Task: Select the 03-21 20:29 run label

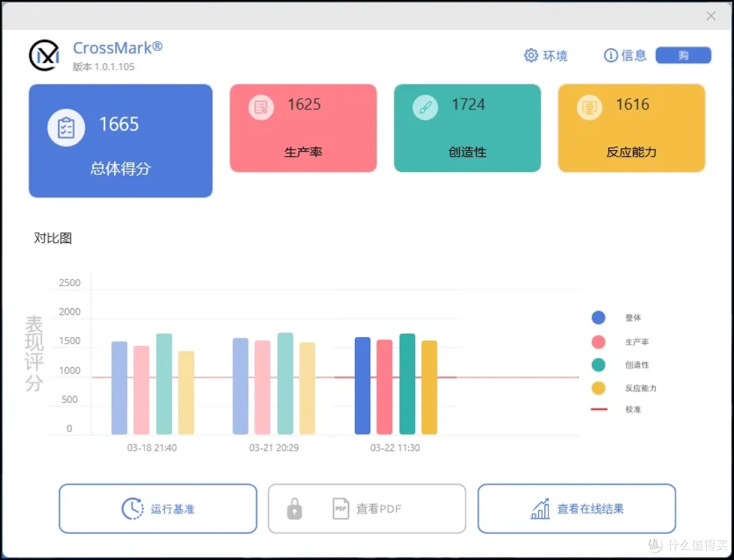Action: coord(274,448)
